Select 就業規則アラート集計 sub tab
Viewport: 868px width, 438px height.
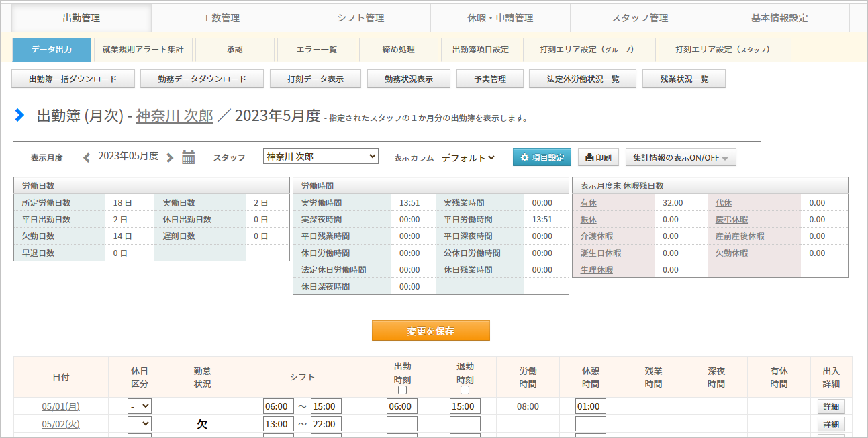tap(143, 50)
